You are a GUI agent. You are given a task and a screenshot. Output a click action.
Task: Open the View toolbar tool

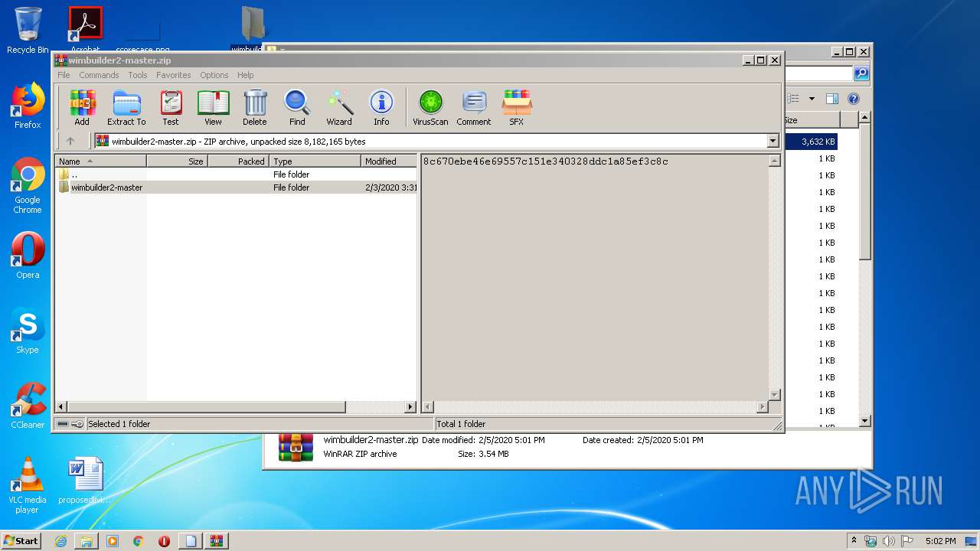point(213,107)
